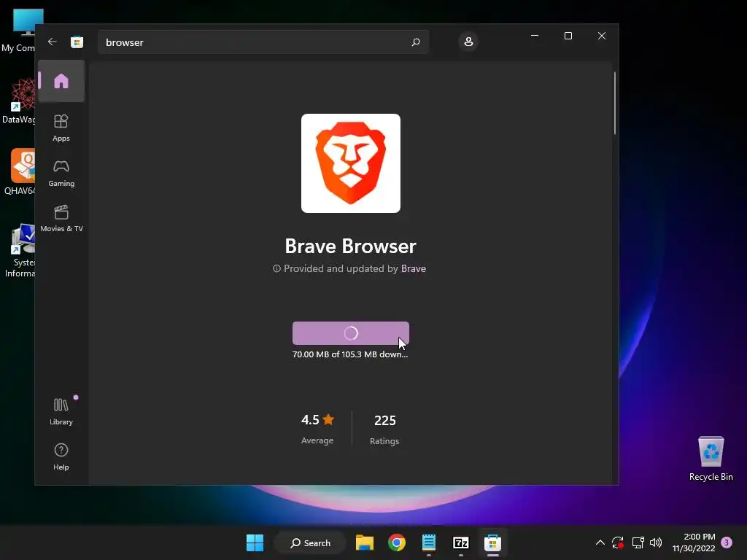The height and width of the screenshot is (560, 747).
Task: Click the 225 Ratings count
Action: (384, 429)
